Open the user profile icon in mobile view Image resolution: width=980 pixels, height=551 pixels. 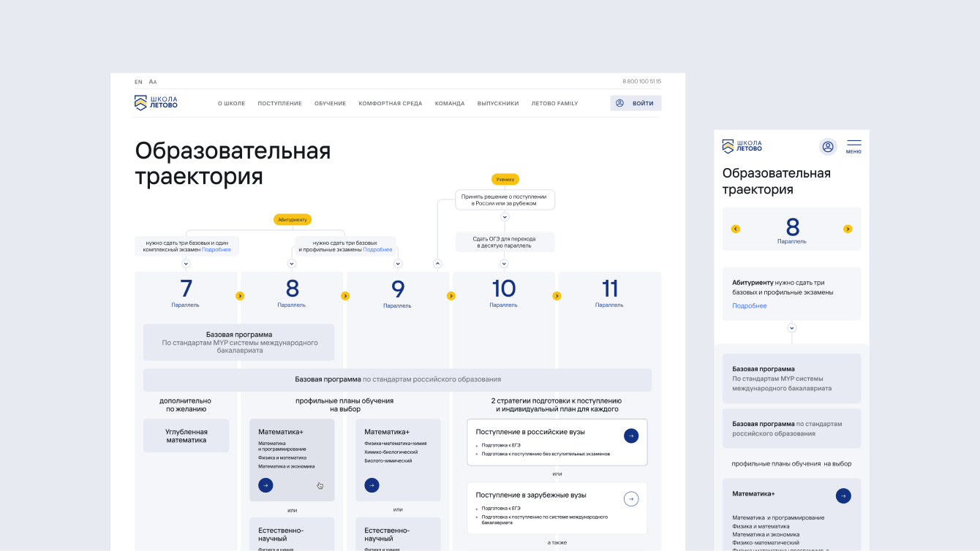click(x=828, y=147)
